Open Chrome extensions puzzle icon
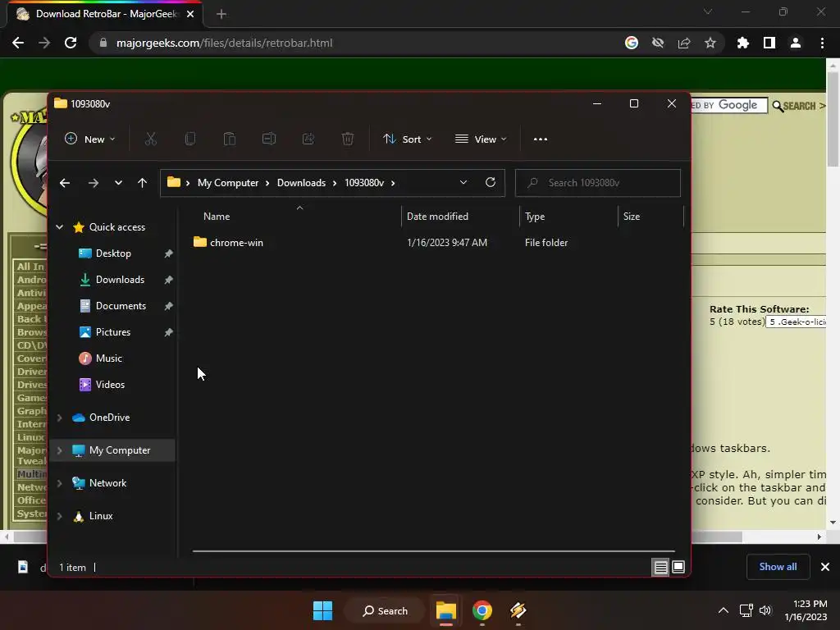Viewport: 840px width, 630px height. (x=743, y=43)
